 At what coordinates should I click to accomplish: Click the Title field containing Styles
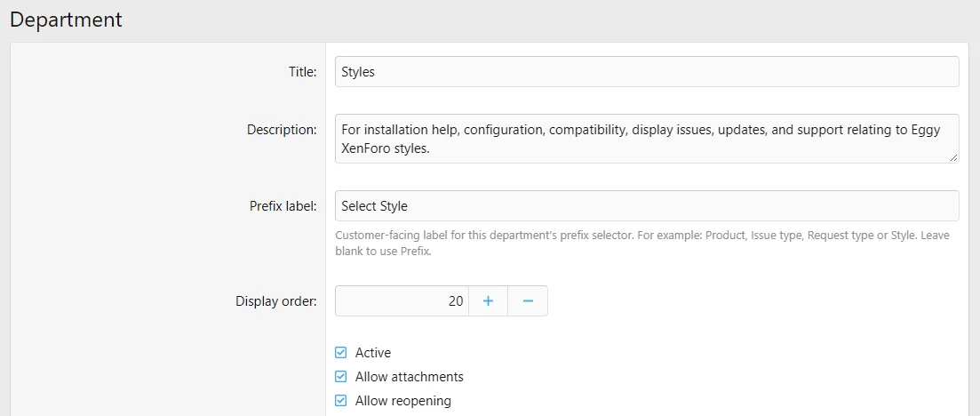(647, 72)
